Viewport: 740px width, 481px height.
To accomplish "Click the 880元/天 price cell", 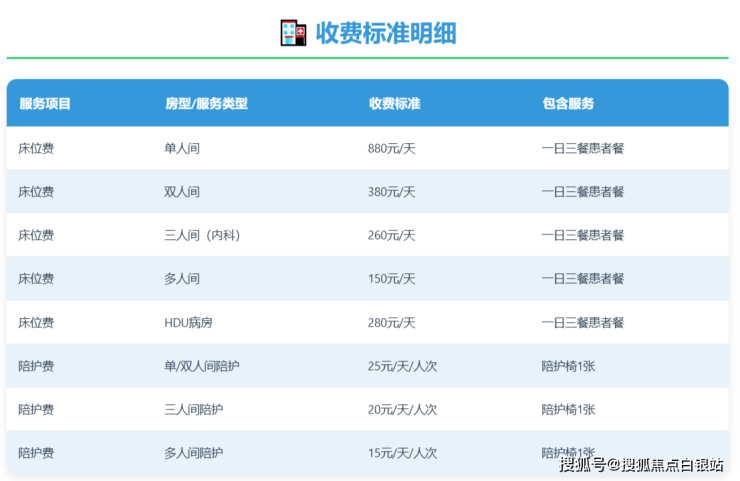I will 392,148.
